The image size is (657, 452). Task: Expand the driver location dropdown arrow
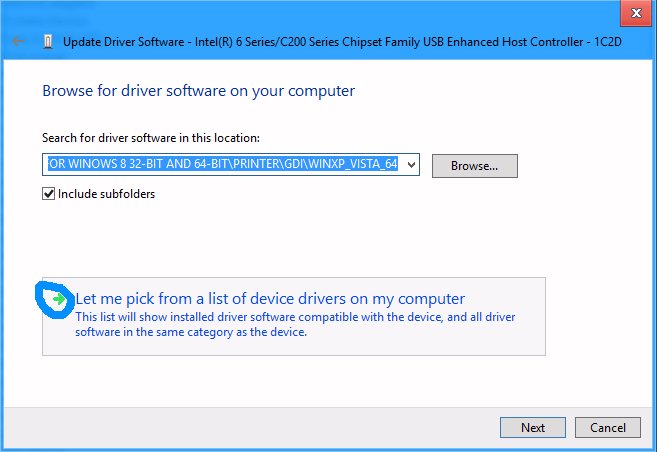click(x=411, y=165)
